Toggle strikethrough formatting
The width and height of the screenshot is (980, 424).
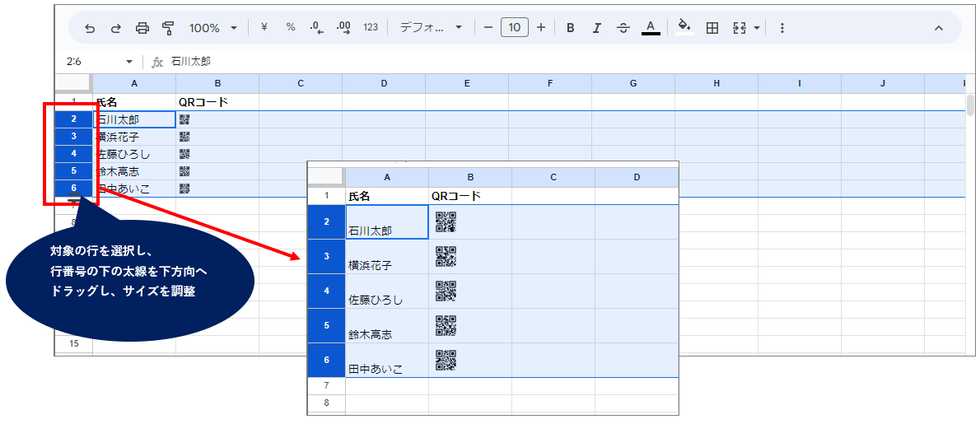(623, 27)
